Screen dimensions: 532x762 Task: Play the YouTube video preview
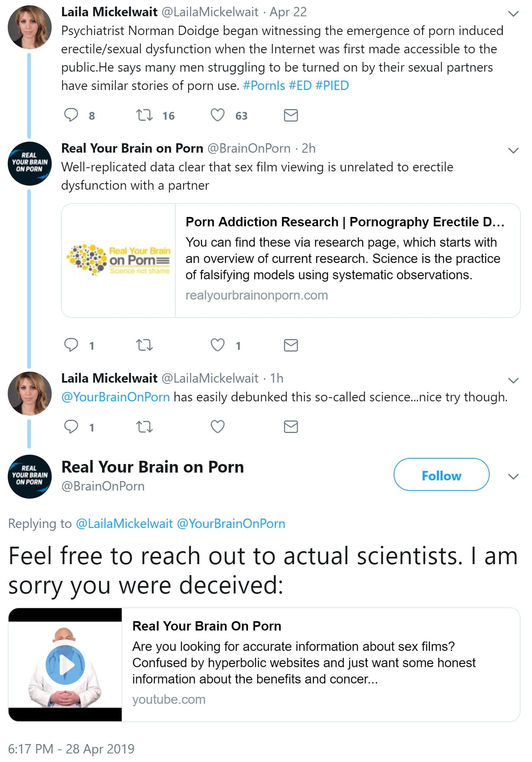pos(65,665)
